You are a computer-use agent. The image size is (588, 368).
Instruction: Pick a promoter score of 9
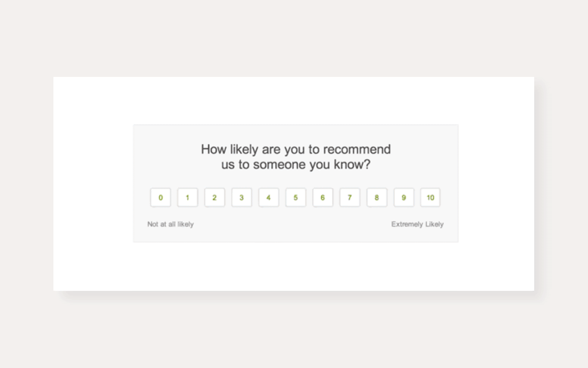click(403, 197)
